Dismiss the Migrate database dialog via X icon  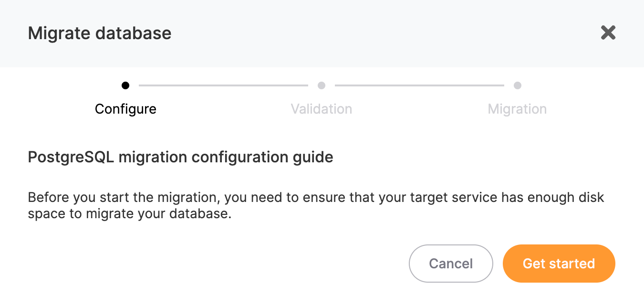[x=608, y=32]
